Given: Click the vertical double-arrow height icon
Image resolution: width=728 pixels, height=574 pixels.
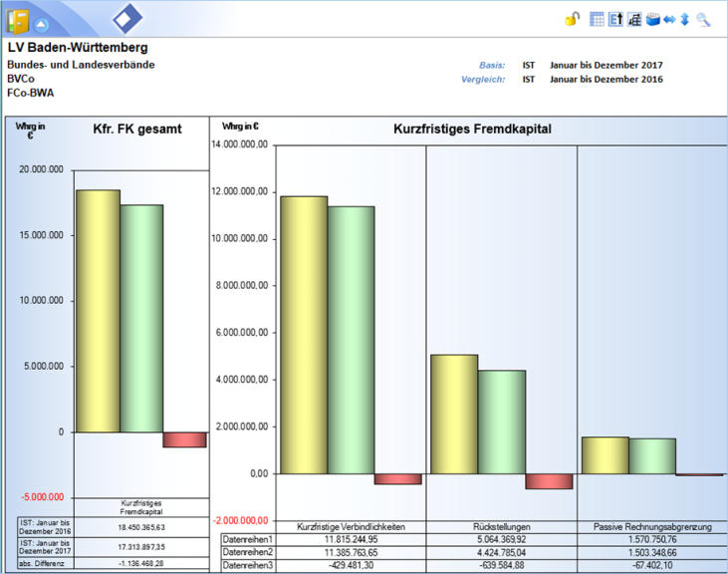Looking at the screenshot, I should click(x=684, y=19).
